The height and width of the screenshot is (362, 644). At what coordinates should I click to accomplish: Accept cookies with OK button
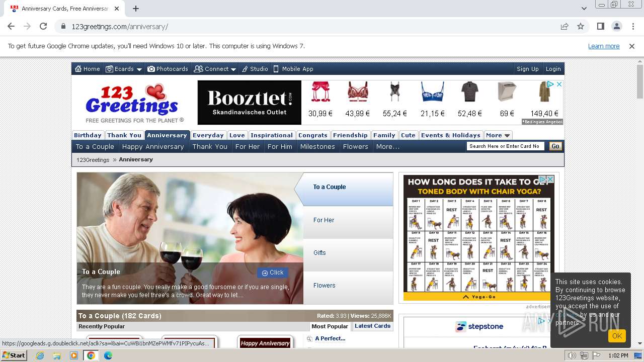pyautogui.click(x=617, y=336)
